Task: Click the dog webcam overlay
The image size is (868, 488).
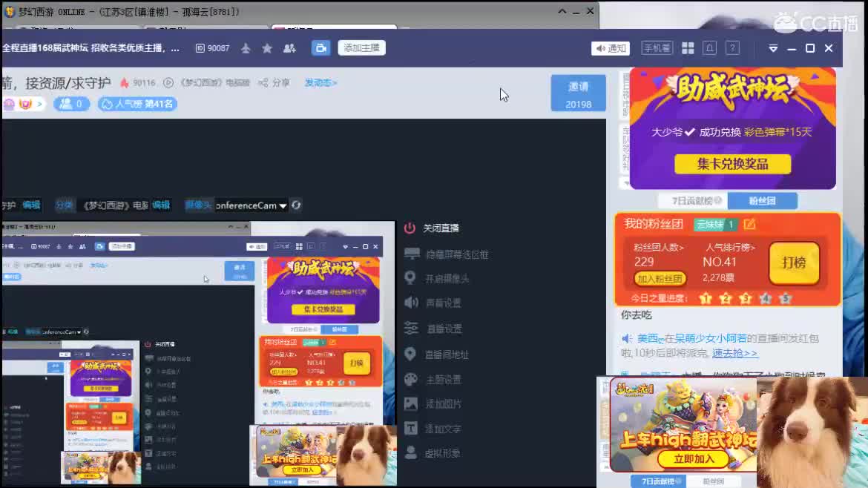Action: [812, 432]
